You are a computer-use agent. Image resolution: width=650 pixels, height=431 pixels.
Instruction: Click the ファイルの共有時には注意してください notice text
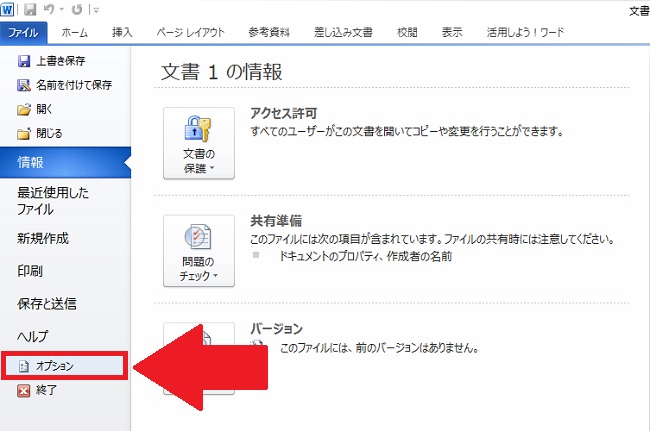530,239
